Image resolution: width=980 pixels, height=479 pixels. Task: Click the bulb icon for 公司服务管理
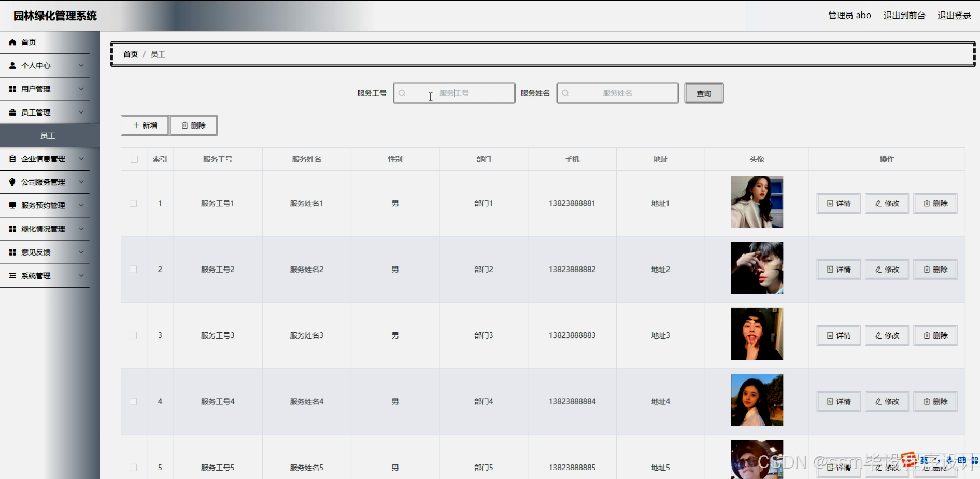(x=12, y=182)
